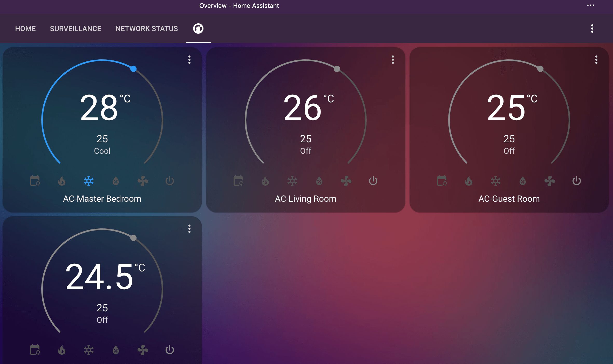Screen dimensions: 613x364
Task: Choose dry mode on AC-Guest Room
Action: [523, 181]
